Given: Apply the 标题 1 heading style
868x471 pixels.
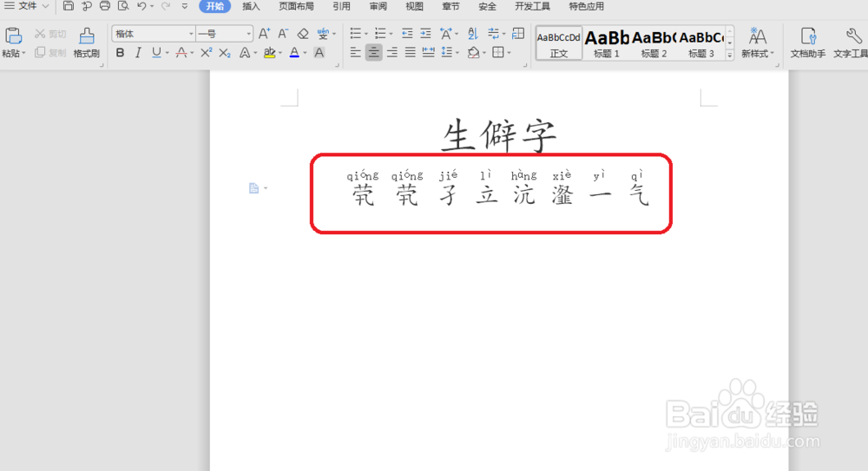Looking at the screenshot, I should [607, 43].
